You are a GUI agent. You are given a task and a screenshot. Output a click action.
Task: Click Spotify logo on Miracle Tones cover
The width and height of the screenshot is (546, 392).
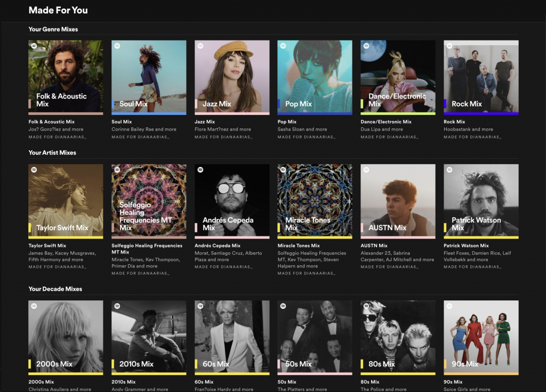pos(284,170)
